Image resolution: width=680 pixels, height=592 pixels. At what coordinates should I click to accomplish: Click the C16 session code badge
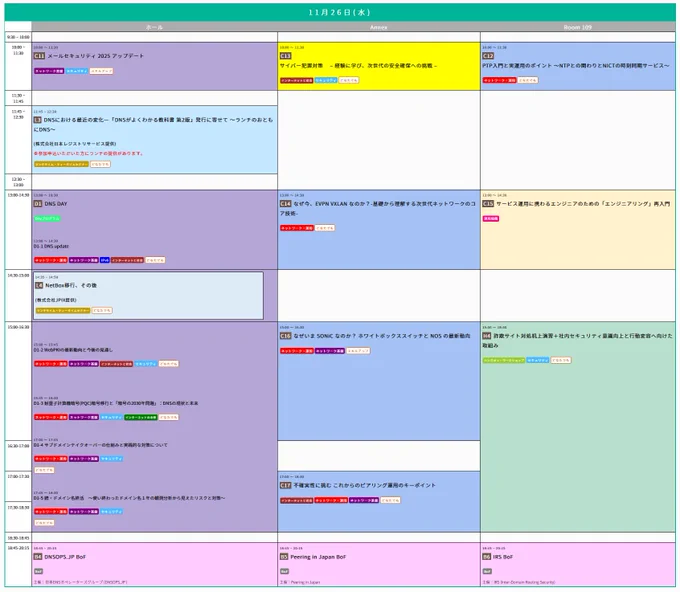point(285,336)
